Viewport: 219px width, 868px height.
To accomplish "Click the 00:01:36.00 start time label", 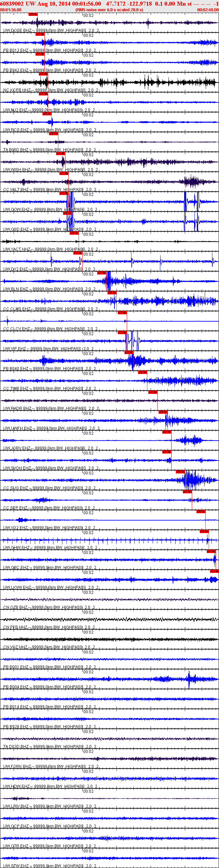I will 11,10.
